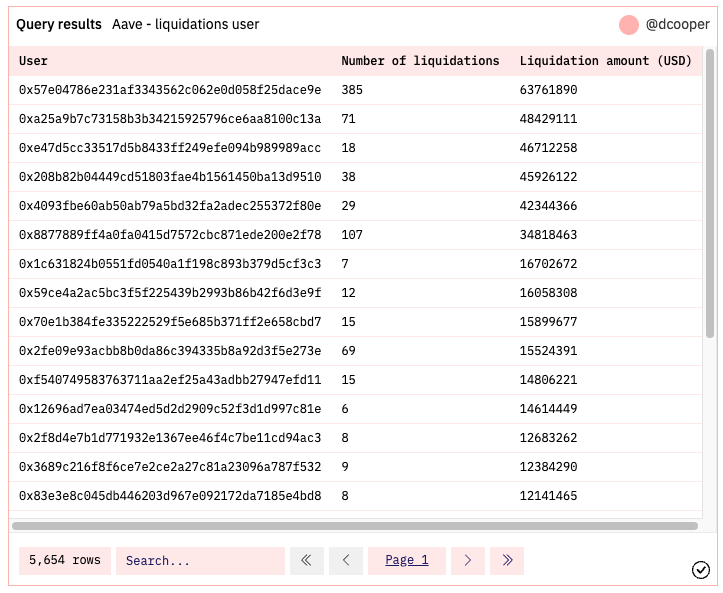Select address 0x2fe09e93acbb8b0da86c394335b8a92d3f5e273e

(x=170, y=351)
